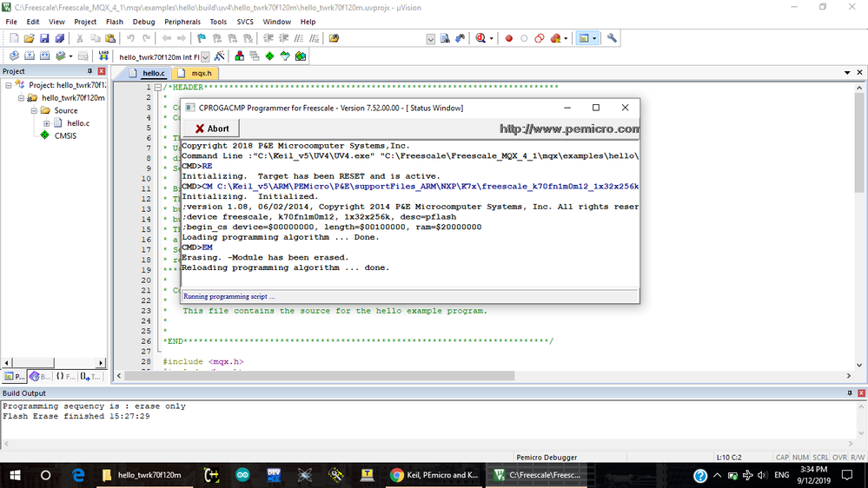Open the Peripherals menu
The height and width of the screenshot is (488, 868).
point(182,22)
